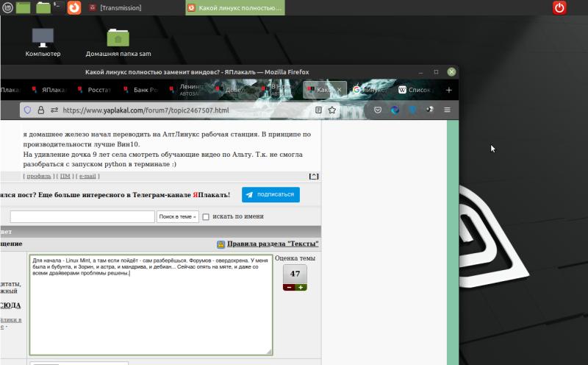Bookmark this page with the star icon

tap(332, 110)
